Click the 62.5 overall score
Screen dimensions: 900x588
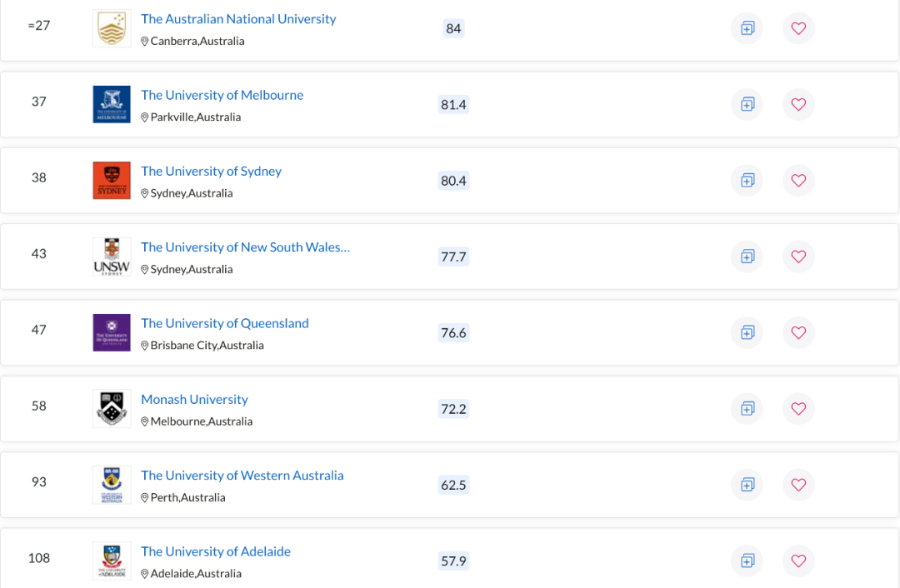pos(453,485)
